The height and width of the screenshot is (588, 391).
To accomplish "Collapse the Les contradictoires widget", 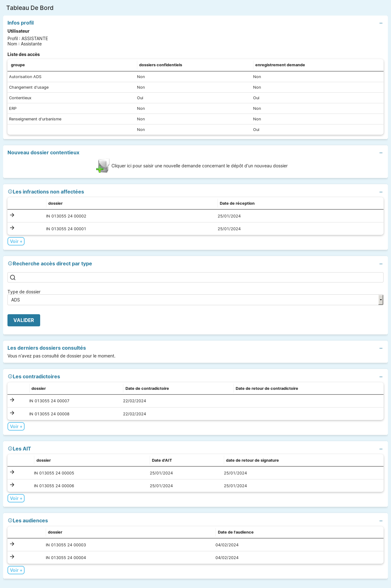I will (x=381, y=377).
